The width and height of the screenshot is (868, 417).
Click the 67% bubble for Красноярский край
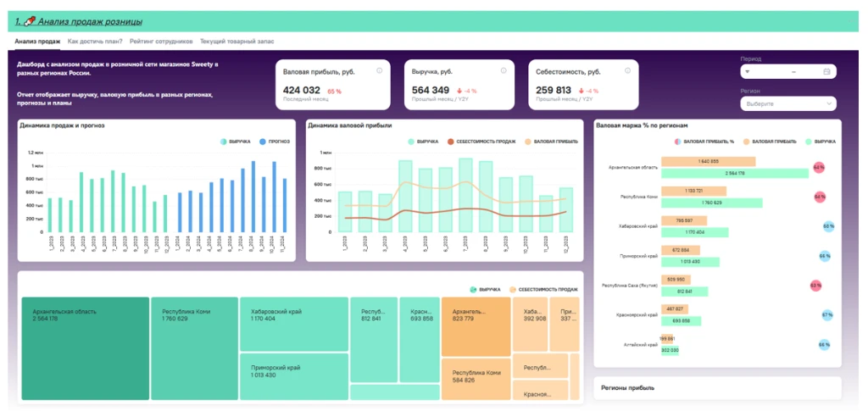coord(827,315)
